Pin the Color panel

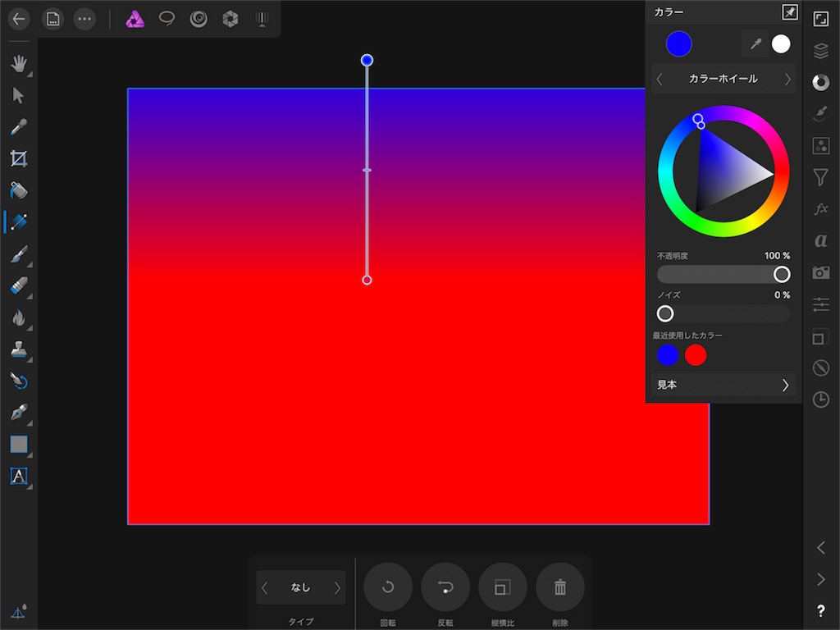click(790, 11)
